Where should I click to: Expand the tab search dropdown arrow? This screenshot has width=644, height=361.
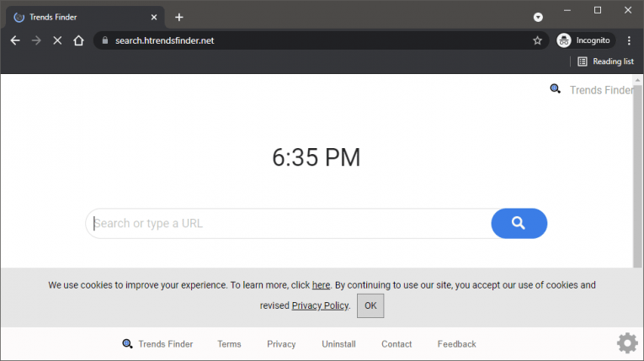[x=538, y=17]
